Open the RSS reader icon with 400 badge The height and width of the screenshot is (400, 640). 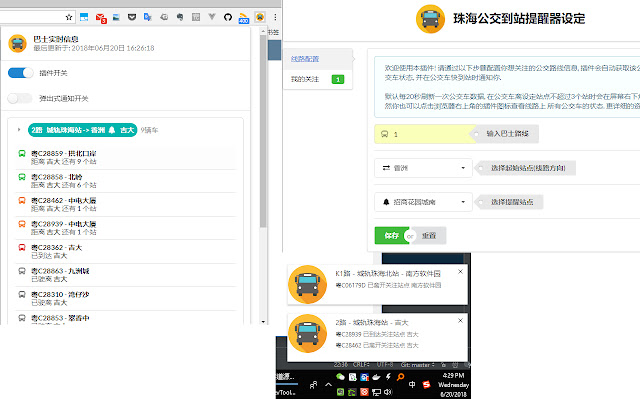point(244,18)
